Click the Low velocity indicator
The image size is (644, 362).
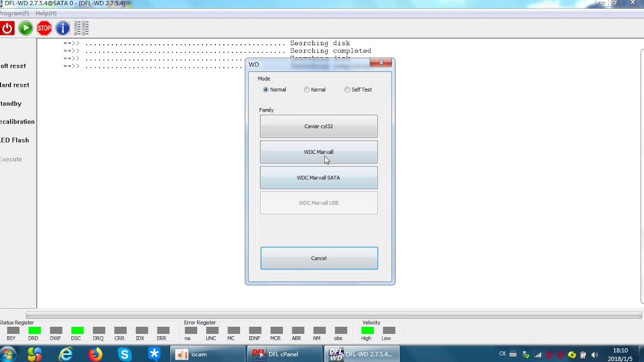389,330
